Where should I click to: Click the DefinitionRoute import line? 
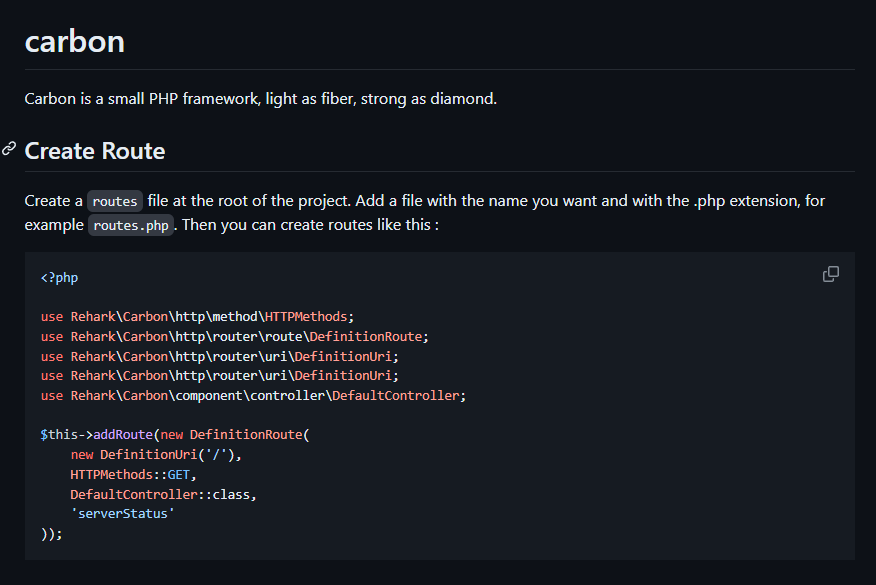coord(234,336)
